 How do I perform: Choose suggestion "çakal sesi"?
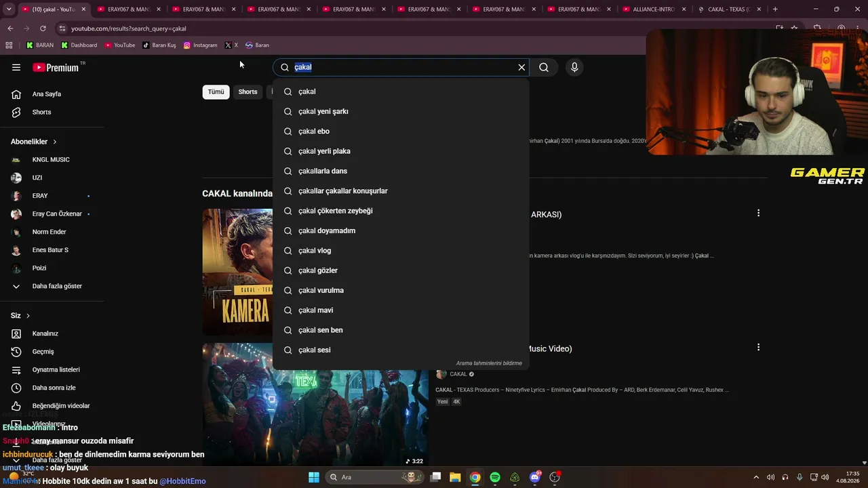tap(401, 350)
